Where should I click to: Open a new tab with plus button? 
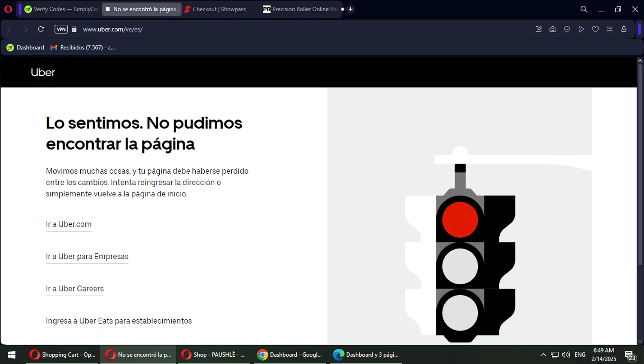coord(350,9)
